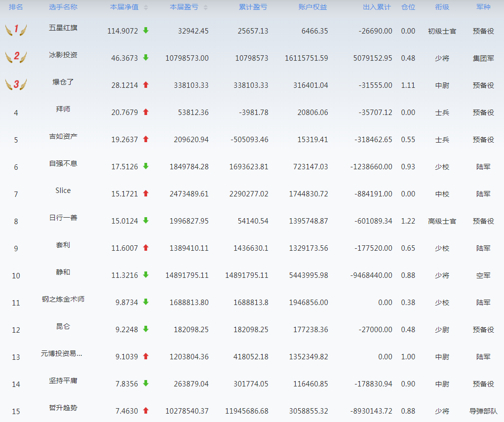
Task: Click green down arrow in 钢之炼金术师 row
Action: [146, 302]
